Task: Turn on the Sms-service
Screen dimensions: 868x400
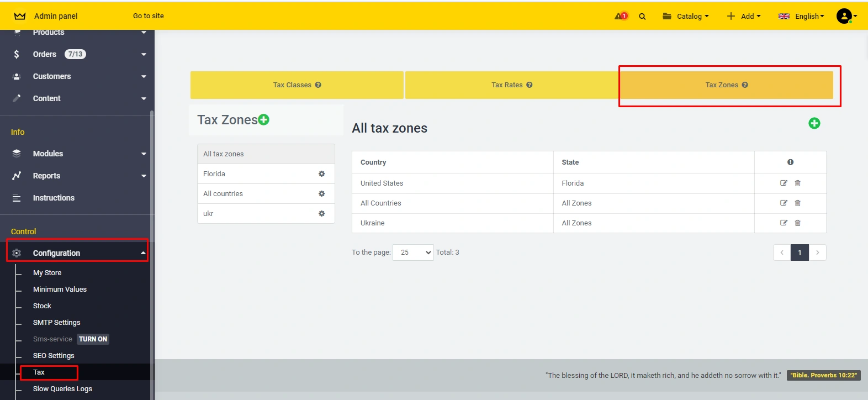Action: pos(93,339)
